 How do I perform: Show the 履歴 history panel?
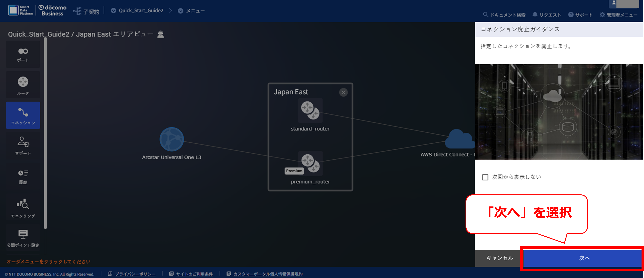(23, 177)
